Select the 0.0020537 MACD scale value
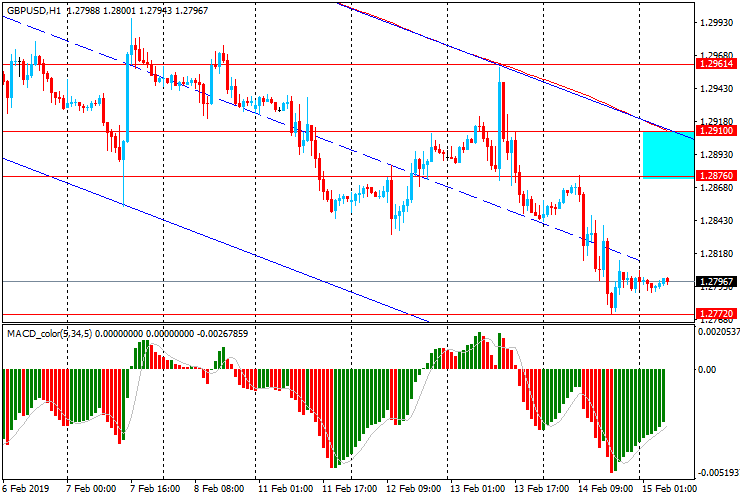This screenshot has width=740, height=500. (x=716, y=331)
